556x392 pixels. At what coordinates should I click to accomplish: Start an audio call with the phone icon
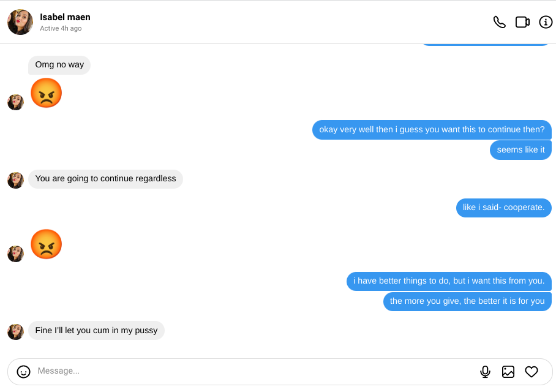click(x=500, y=22)
